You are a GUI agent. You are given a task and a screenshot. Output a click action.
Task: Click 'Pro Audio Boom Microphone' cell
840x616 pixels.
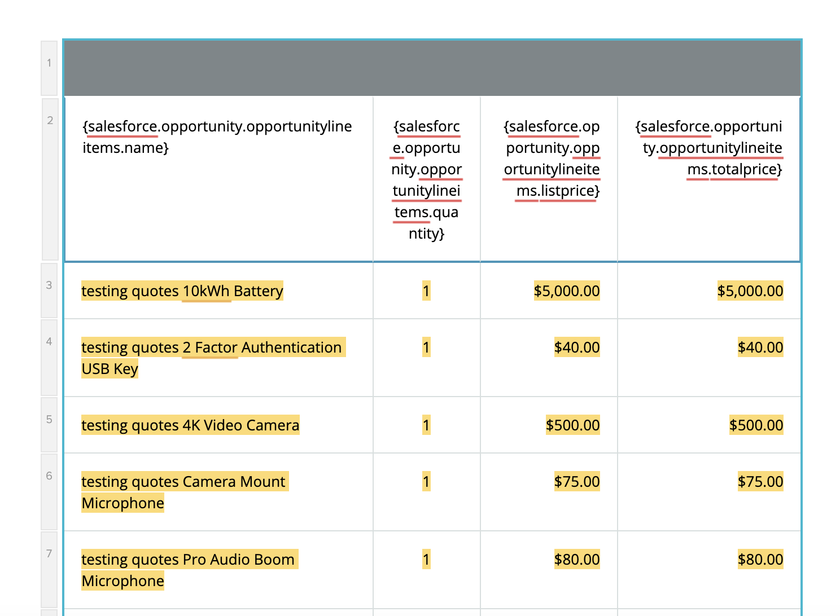coord(218,570)
